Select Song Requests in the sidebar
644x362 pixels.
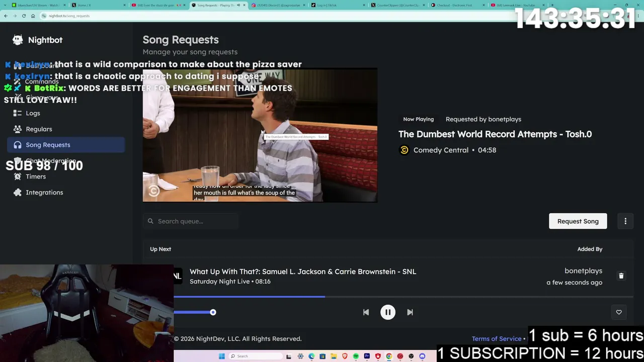click(x=66, y=145)
